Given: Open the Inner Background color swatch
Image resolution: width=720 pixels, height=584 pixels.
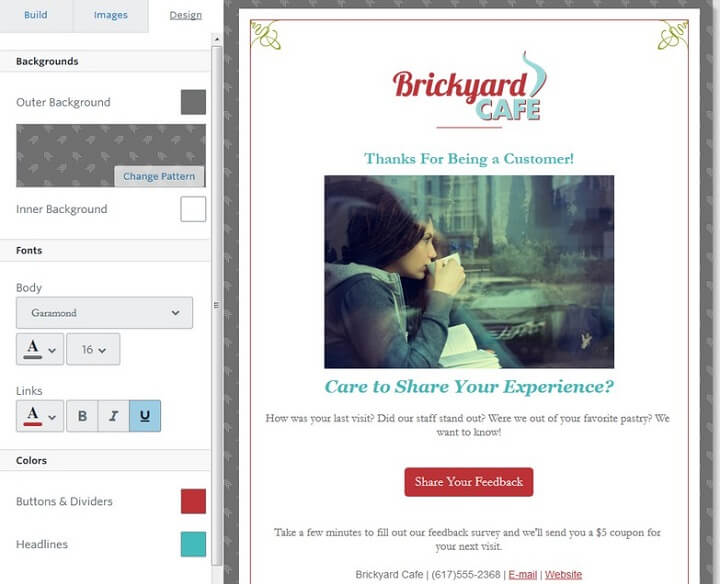Looking at the screenshot, I should click(x=193, y=209).
